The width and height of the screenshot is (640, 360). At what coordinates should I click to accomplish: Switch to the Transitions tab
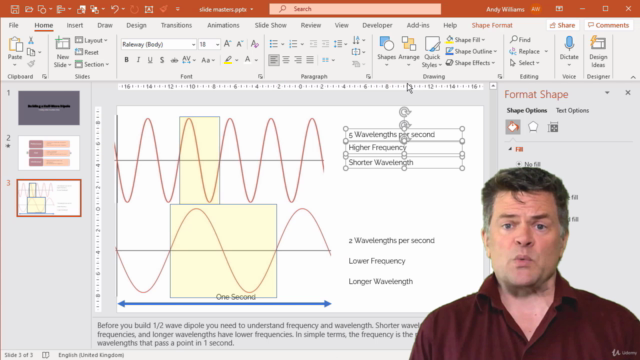tap(176, 25)
